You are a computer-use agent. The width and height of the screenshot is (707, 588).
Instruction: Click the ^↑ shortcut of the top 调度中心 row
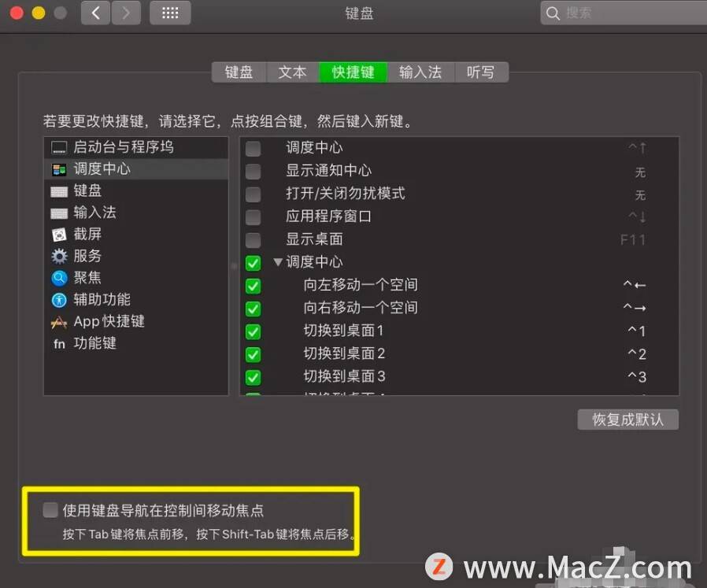pyautogui.click(x=637, y=148)
